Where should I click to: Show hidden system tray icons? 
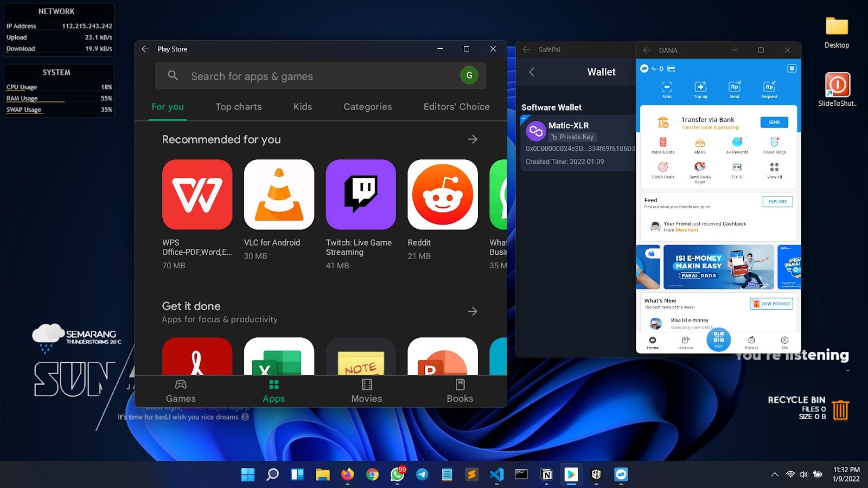tap(775, 474)
